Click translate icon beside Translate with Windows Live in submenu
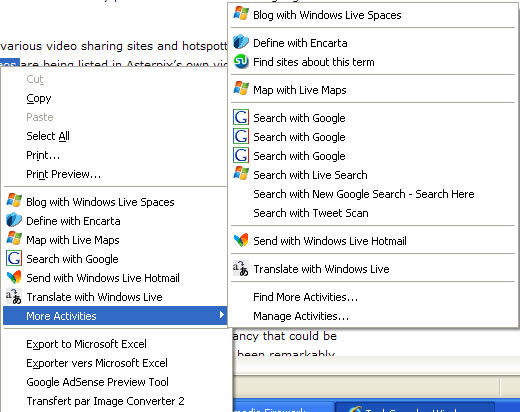 [x=241, y=268]
